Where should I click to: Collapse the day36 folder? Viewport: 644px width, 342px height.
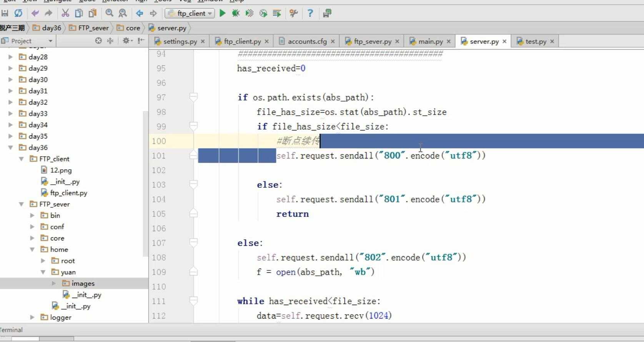10,147
